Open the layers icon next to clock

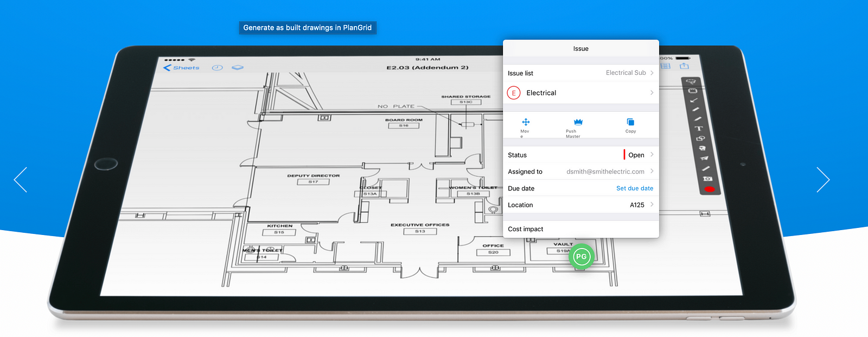pos(238,68)
